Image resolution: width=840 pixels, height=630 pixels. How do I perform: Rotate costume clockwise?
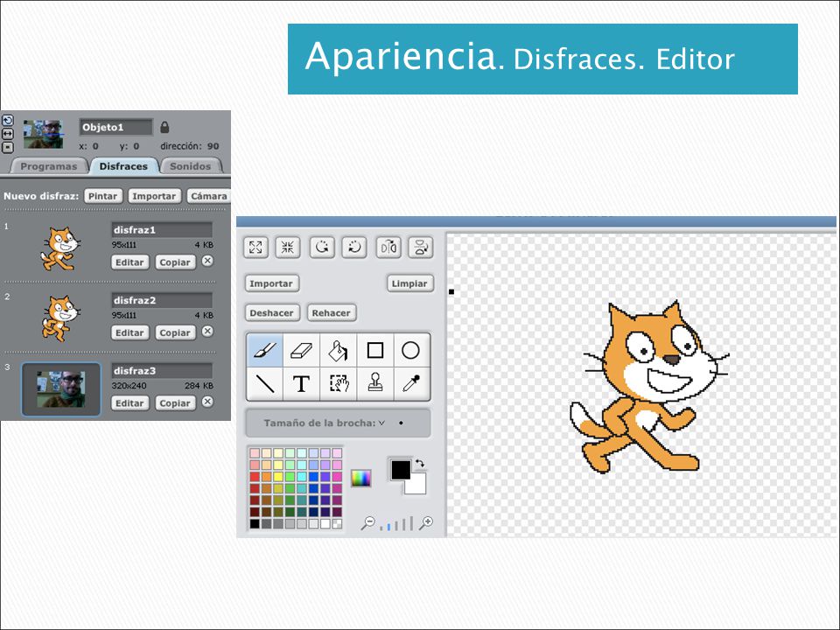[354, 248]
